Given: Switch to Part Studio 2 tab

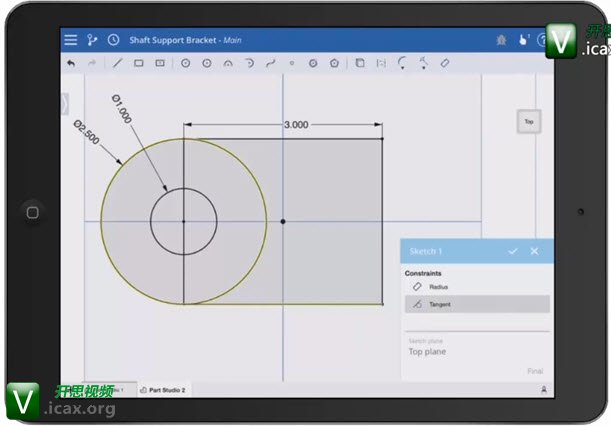Looking at the screenshot, I should [163, 389].
